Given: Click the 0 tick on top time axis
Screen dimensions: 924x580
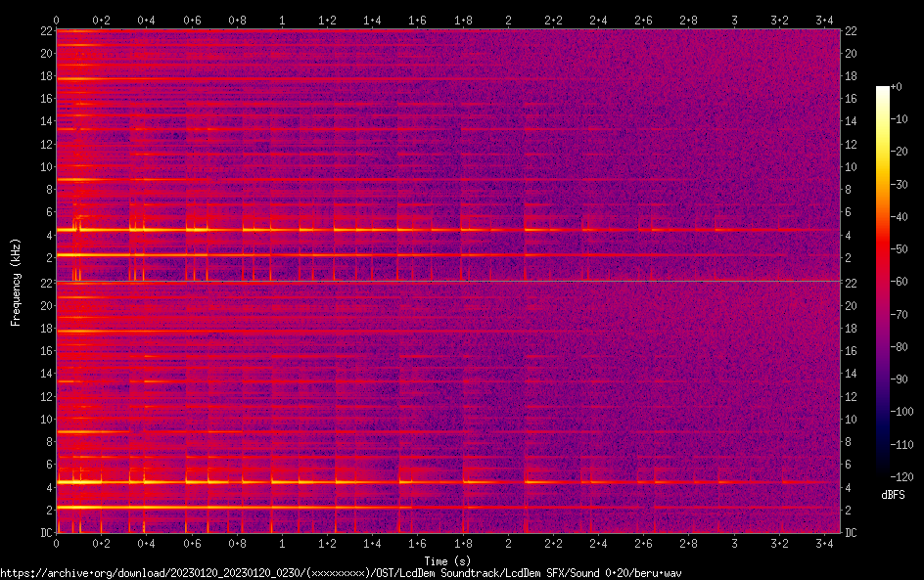Looking at the screenshot, I should (57, 20).
